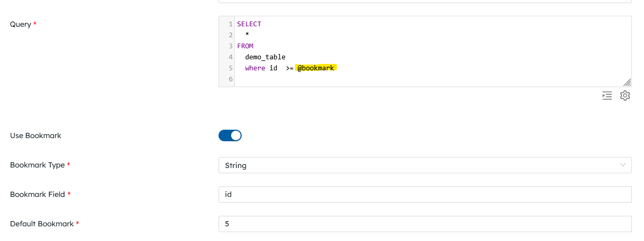Click the Bookmark Type field label
Screen dimensions: 644x241
37,165
